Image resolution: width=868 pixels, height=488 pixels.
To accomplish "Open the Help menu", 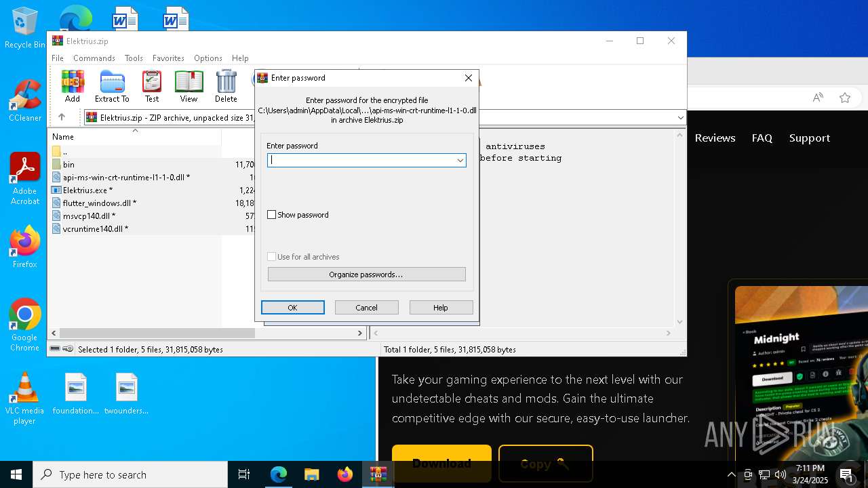I will [x=240, y=58].
